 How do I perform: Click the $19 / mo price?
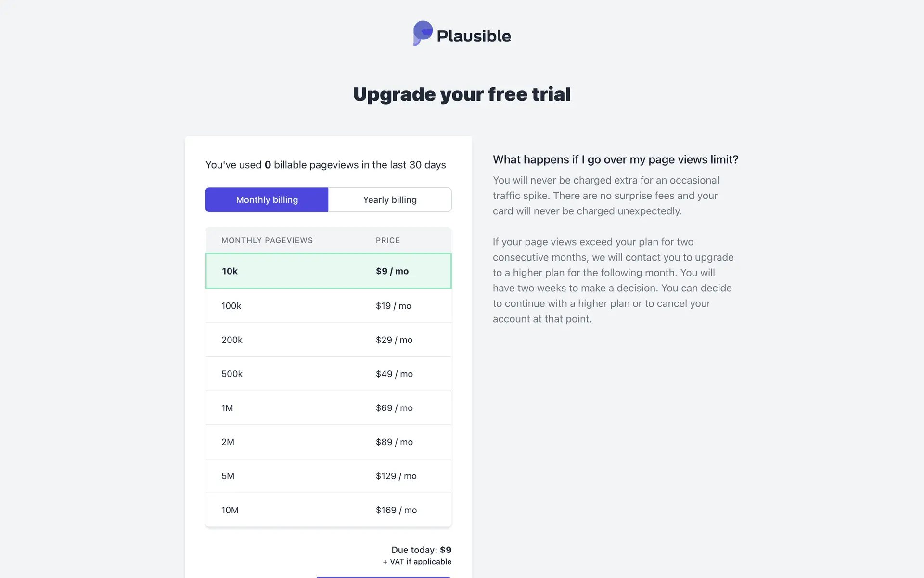pos(393,306)
